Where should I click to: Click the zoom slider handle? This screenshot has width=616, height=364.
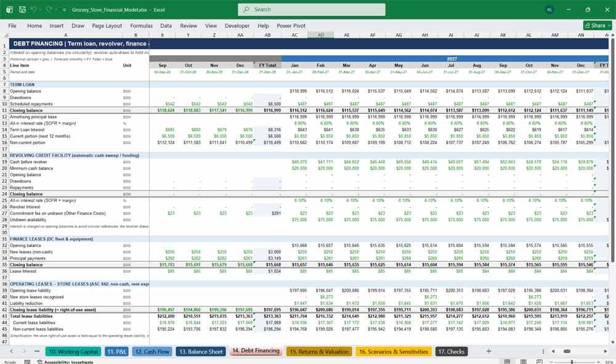coord(572,362)
